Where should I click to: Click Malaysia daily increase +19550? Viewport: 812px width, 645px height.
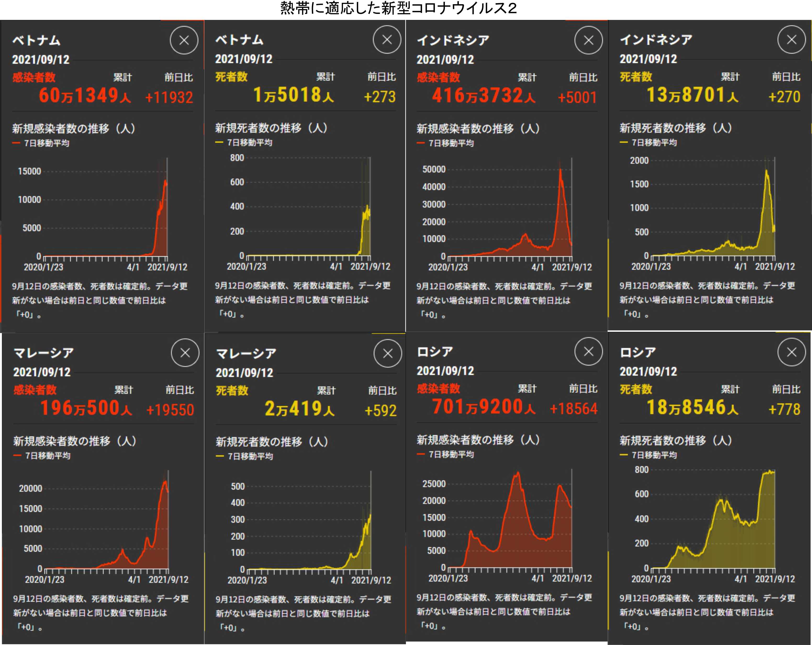[170, 410]
